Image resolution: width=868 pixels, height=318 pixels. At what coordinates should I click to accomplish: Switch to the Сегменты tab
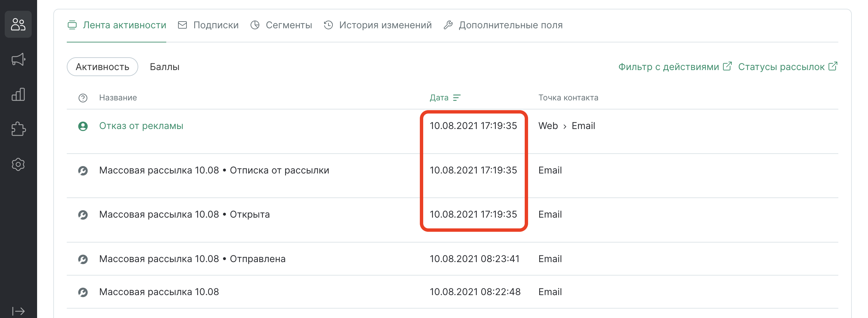point(281,25)
